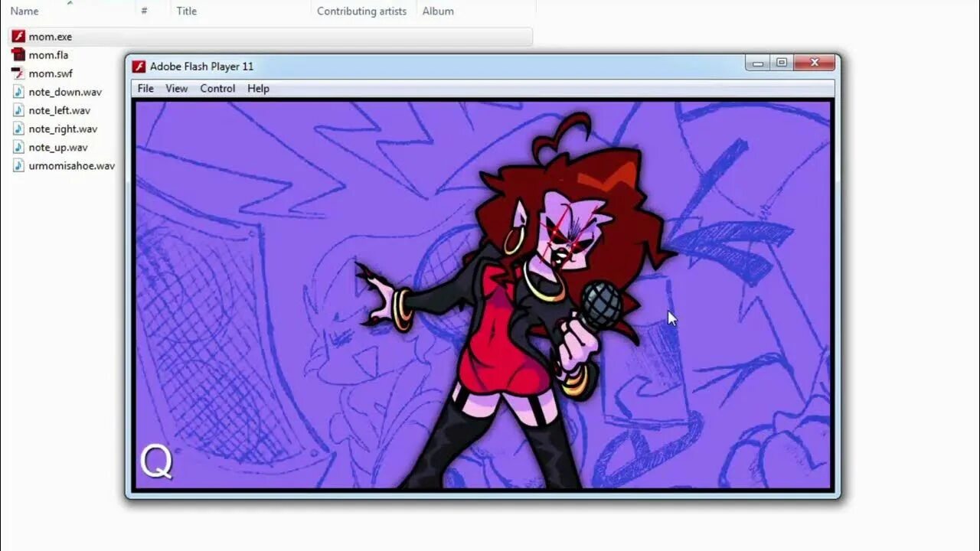Sort files by the Name column header
Image resolution: width=980 pixels, height=551 pixels.
tap(24, 11)
